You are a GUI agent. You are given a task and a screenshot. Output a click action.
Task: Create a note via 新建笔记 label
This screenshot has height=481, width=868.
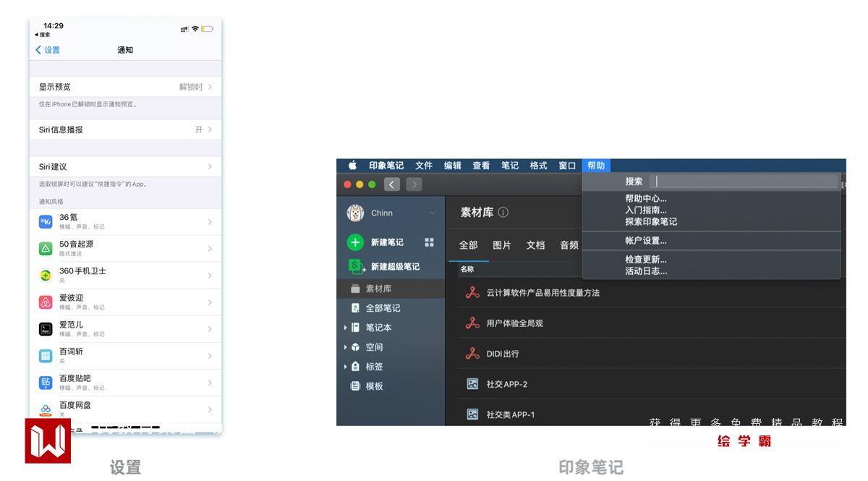click(387, 242)
